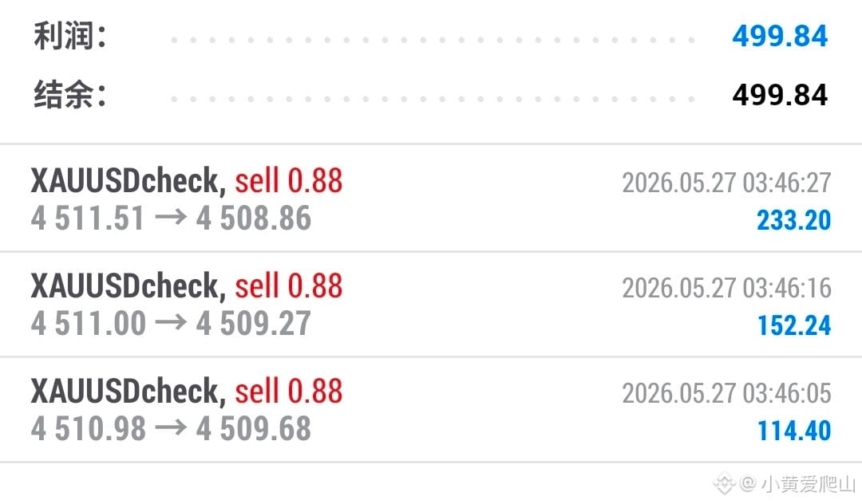The width and height of the screenshot is (862, 504).
Task: Click the watermark logo icon
Action: pyautogui.click(x=723, y=484)
